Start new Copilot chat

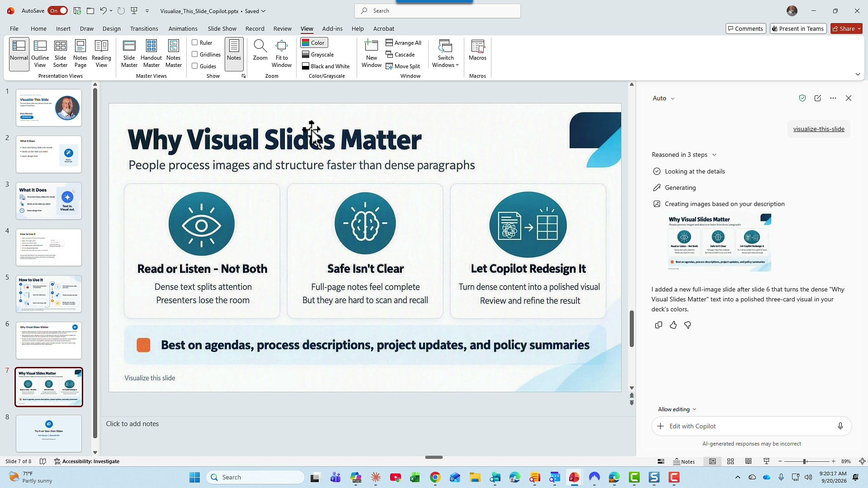coord(817,98)
